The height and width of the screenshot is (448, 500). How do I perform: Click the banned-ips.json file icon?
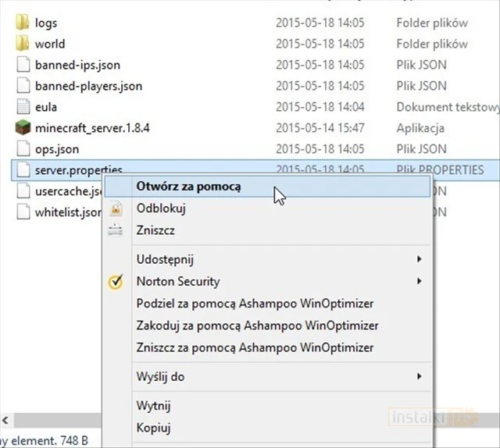click(22, 65)
